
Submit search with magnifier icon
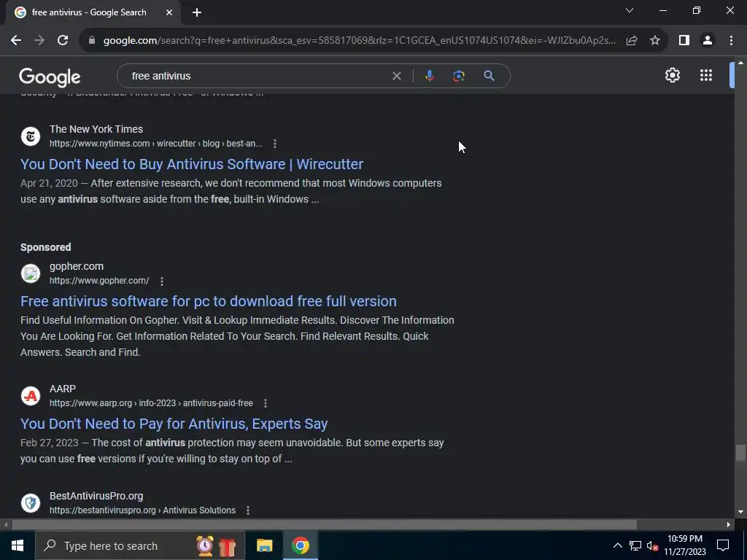489,76
